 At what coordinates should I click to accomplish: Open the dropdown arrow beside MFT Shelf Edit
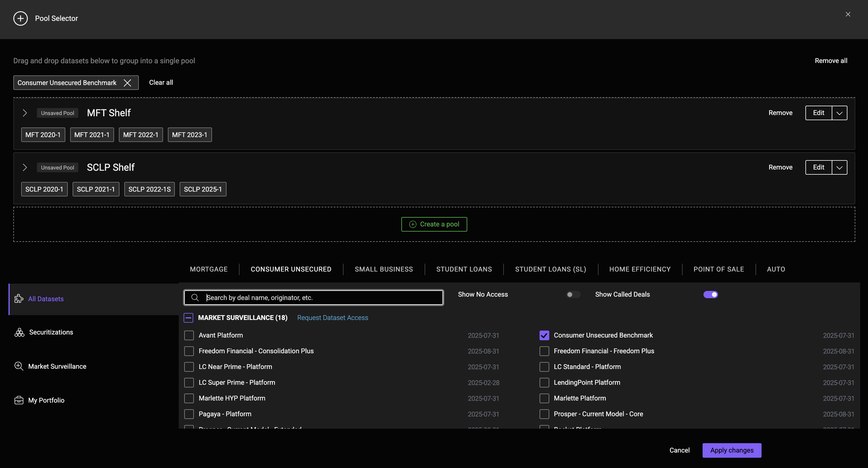pyautogui.click(x=839, y=113)
